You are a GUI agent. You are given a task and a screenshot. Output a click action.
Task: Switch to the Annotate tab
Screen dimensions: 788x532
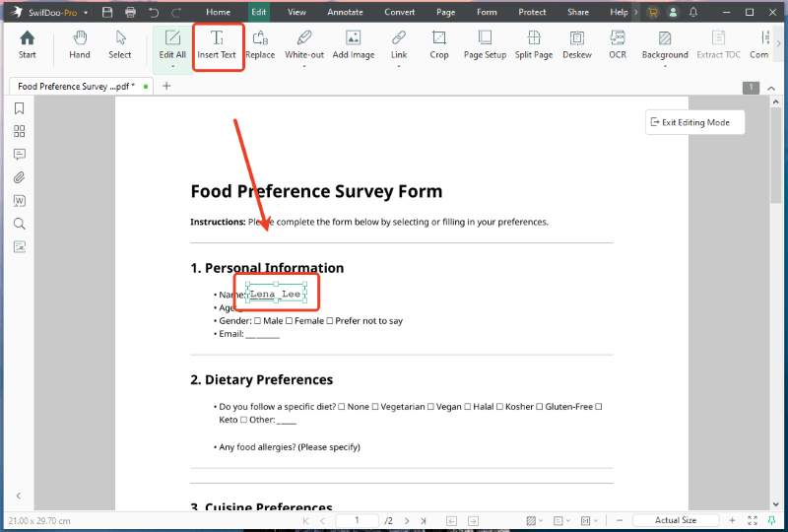pyautogui.click(x=346, y=12)
